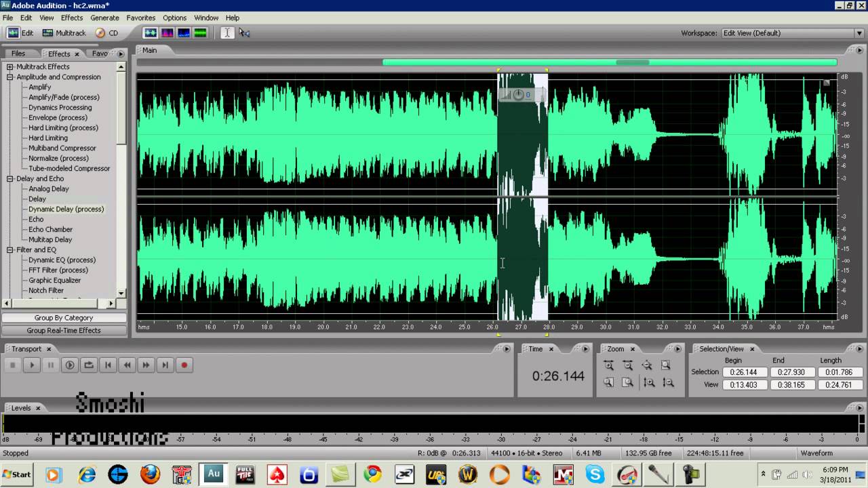The image size is (868, 488).
Task: Click View End field 0:38.165
Action: tap(793, 384)
